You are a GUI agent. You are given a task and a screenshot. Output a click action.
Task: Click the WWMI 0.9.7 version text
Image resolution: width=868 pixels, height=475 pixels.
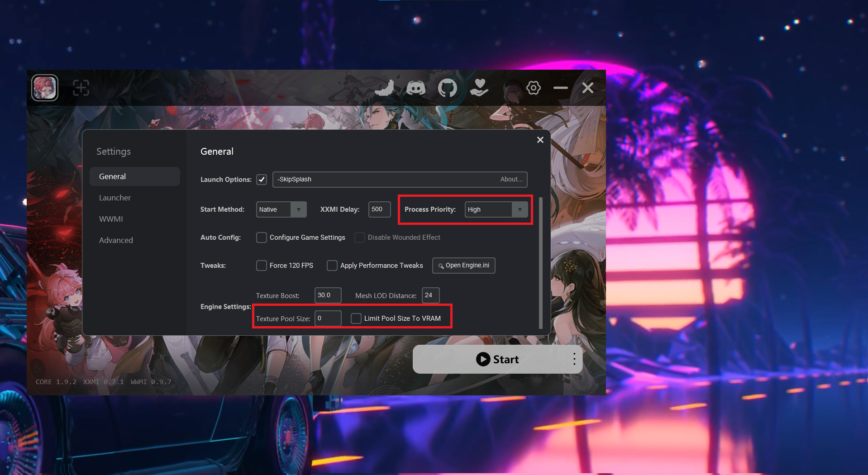[151, 382]
